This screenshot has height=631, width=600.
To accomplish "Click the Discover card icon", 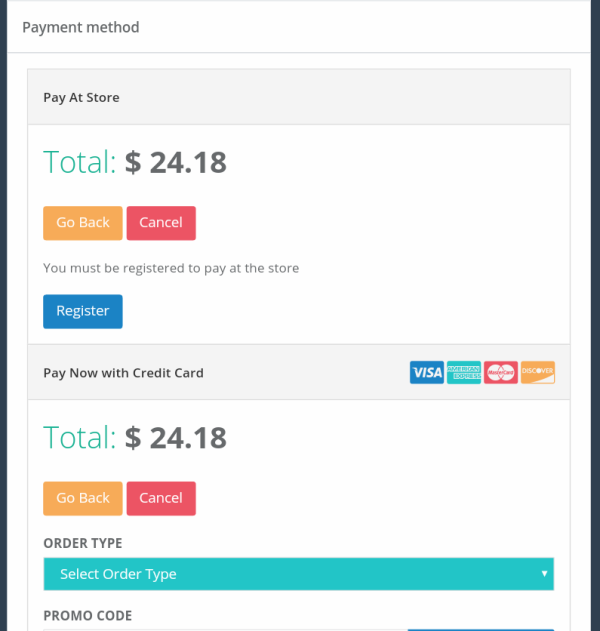I will click(538, 372).
